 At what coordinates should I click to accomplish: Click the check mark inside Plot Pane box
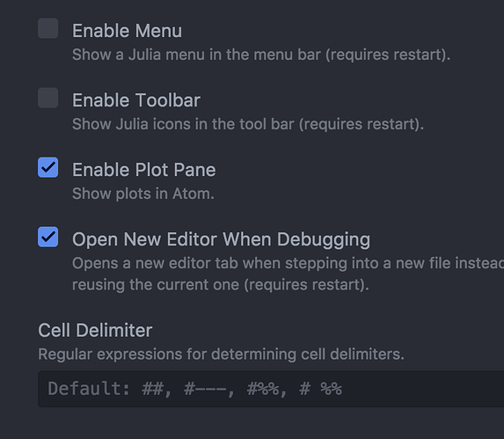[47, 167]
